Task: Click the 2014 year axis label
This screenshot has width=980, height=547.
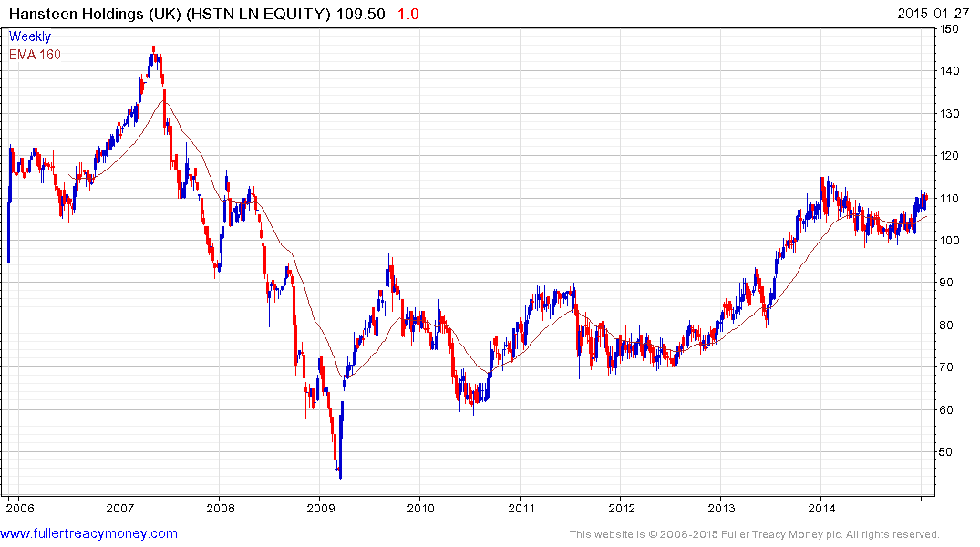Action: tap(822, 508)
